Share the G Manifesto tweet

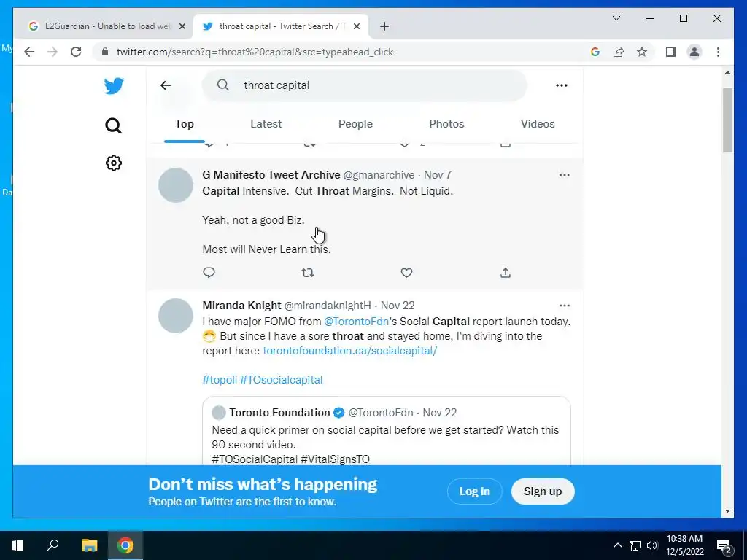pos(506,273)
